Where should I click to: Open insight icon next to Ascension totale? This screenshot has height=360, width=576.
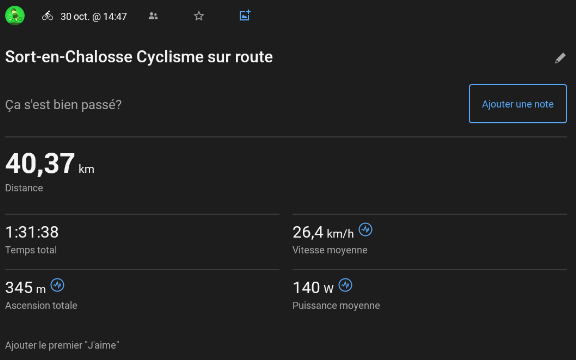click(x=57, y=285)
